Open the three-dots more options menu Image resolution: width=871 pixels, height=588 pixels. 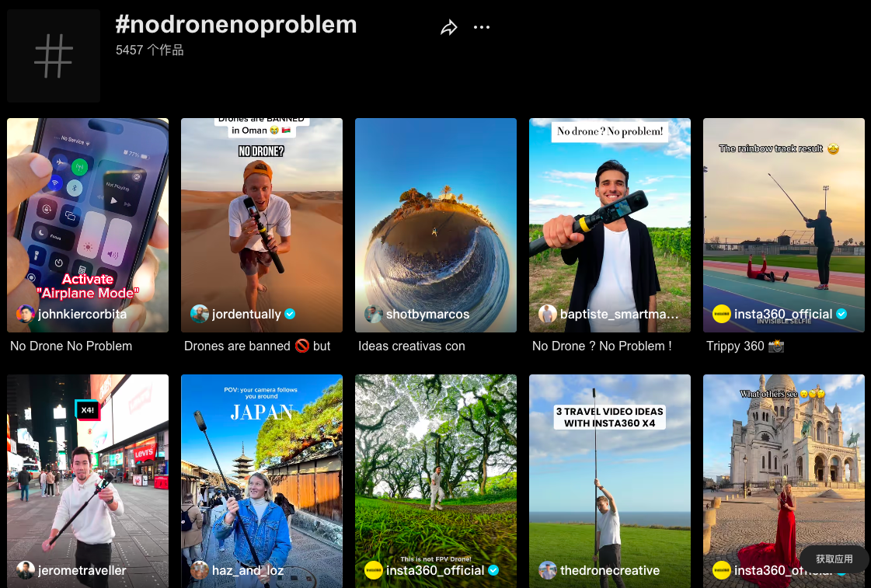coord(482,27)
